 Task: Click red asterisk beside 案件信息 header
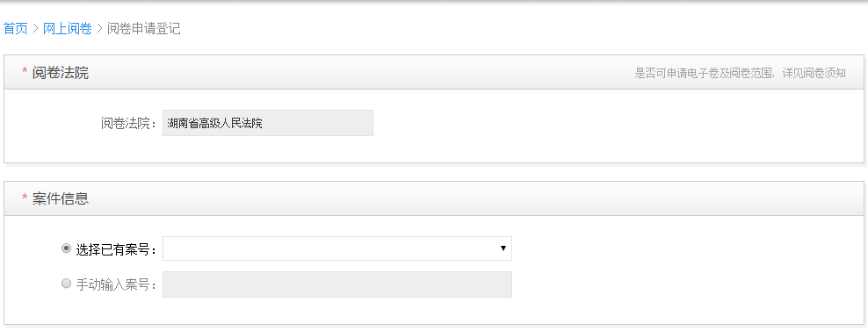pos(25,198)
